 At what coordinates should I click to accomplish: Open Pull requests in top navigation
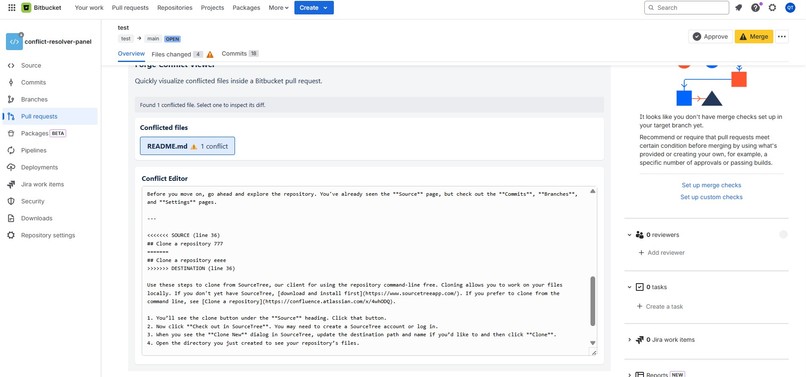(x=130, y=8)
